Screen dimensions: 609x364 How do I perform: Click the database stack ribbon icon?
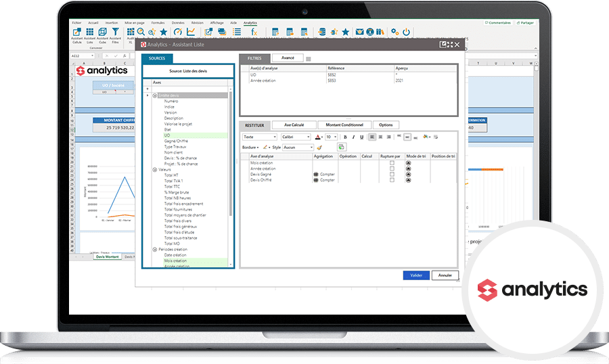(x=322, y=32)
